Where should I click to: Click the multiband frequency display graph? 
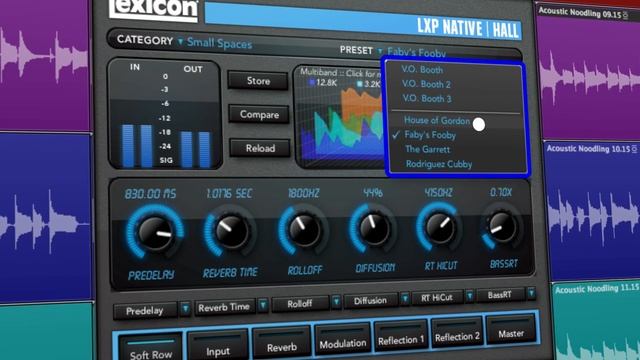340,122
